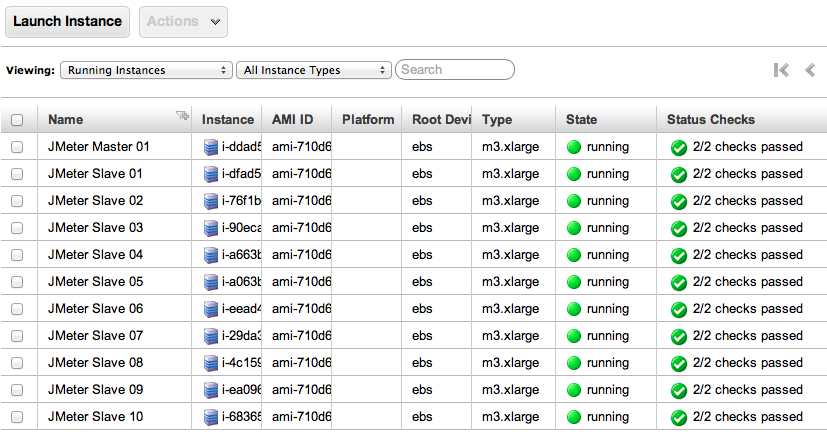
Task: Click checks-passed checkmark for JMeter Slave 09
Action: (x=679, y=390)
